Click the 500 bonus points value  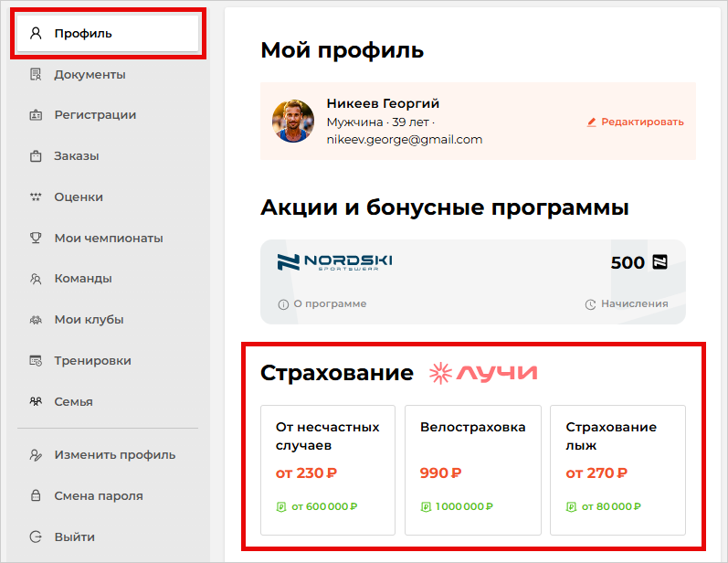tap(628, 262)
